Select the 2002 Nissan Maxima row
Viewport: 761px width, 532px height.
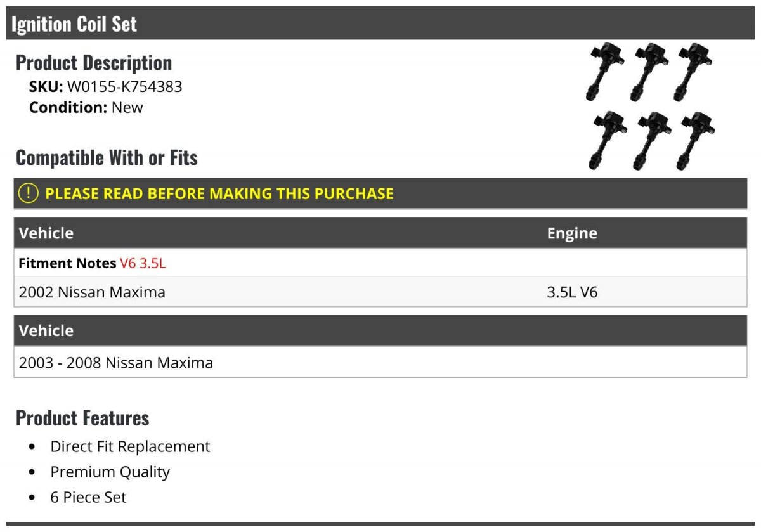point(380,292)
